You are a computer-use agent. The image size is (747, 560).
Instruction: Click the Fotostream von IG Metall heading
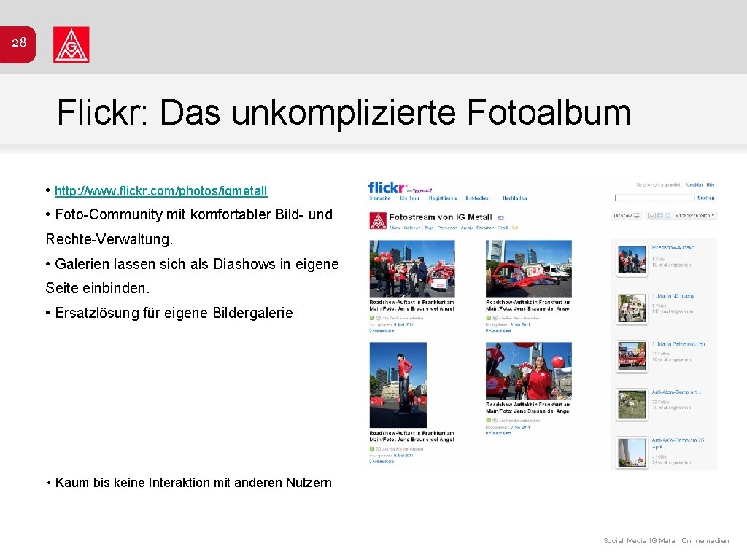coord(440,217)
